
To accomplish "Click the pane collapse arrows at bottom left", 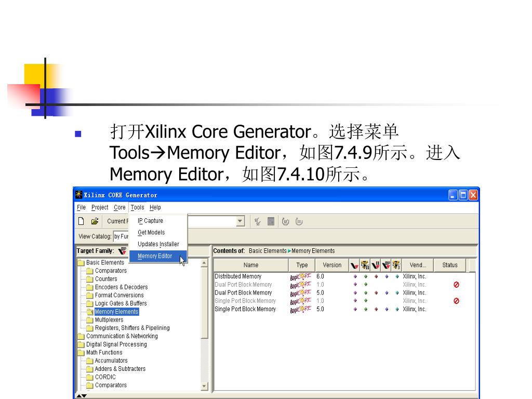I will coord(82,395).
